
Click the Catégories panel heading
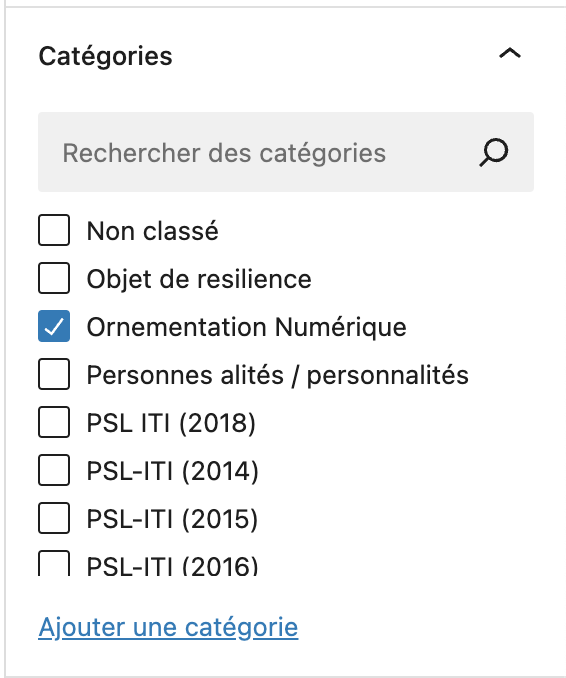tap(106, 56)
